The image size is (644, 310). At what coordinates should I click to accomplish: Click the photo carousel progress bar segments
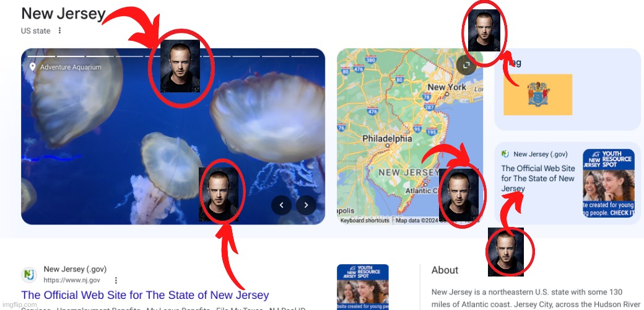point(173,56)
